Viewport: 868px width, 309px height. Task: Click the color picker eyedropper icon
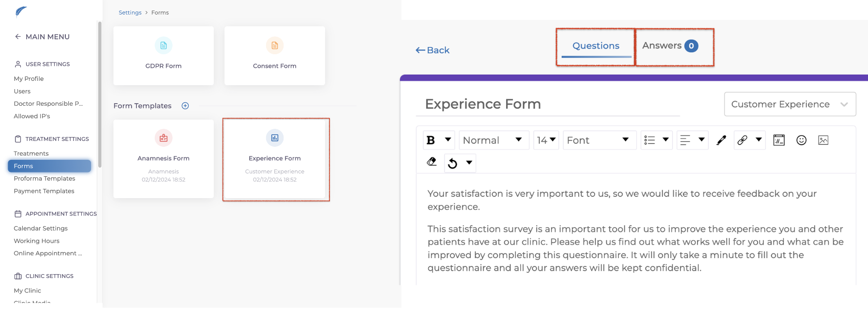pyautogui.click(x=721, y=140)
